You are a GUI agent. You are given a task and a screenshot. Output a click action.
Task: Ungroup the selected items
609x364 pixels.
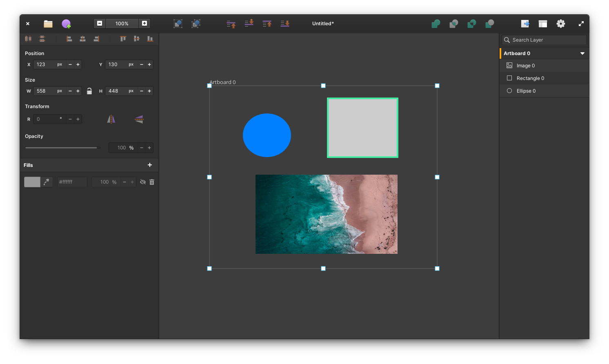click(x=196, y=24)
